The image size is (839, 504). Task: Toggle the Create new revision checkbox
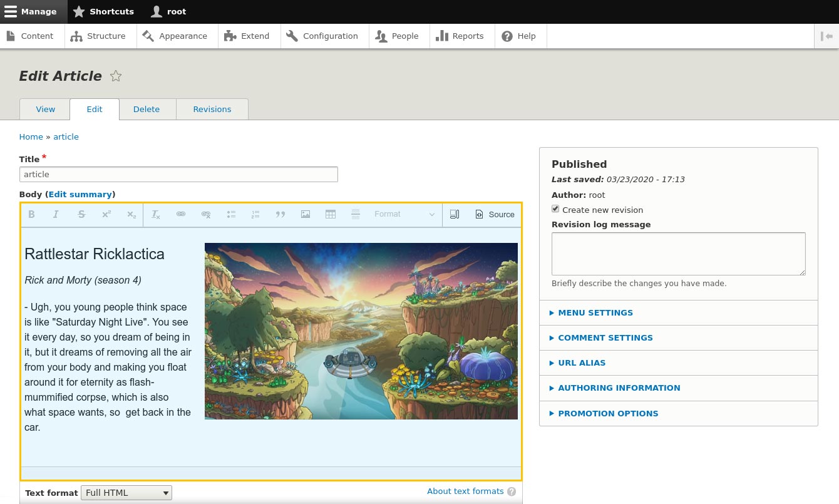pos(555,209)
